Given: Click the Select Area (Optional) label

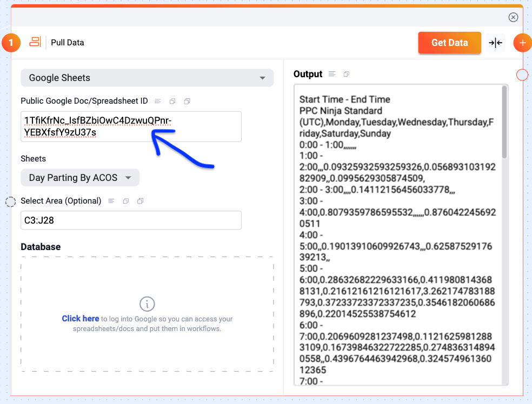Looking at the screenshot, I should tap(61, 201).
